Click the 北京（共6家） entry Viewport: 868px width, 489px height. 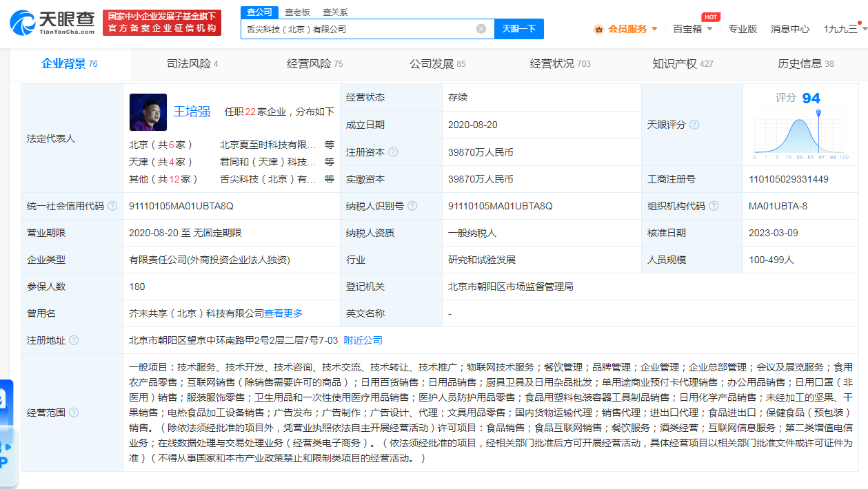click(161, 145)
